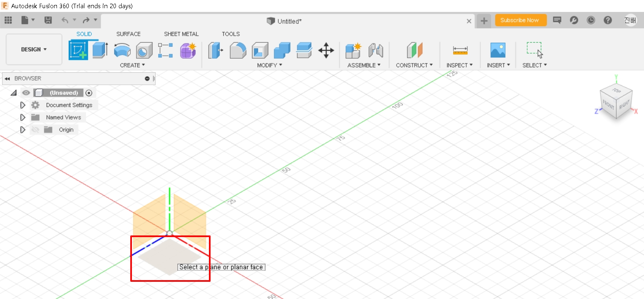Image resolution: width=644 pixels, height=299 pixels.
Task: Open the comments notification icon
Action: (557, 20)
